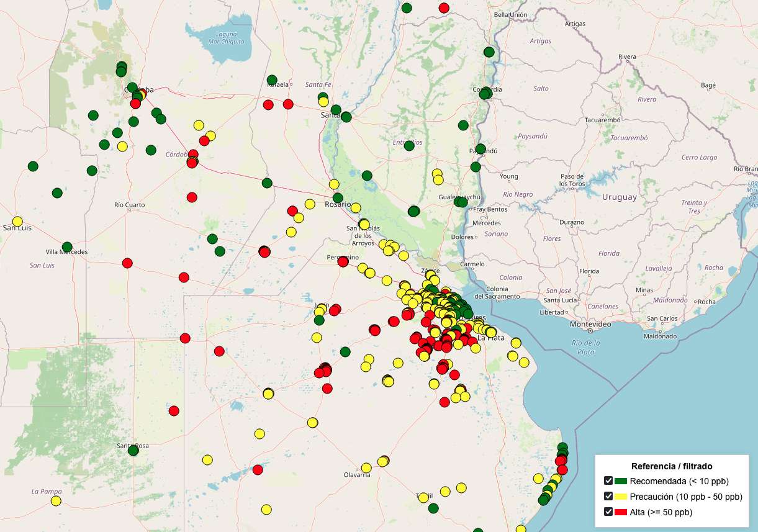Click the Montevideo city label on map

pos(590,324)
